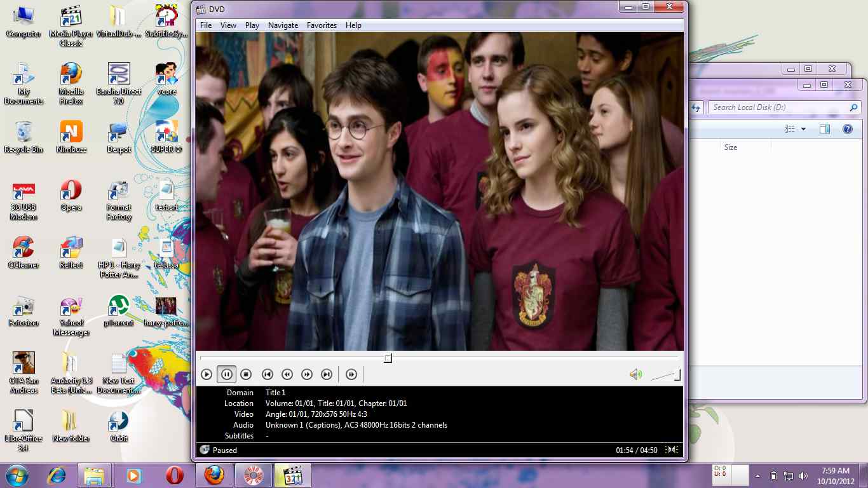Select the Nimbuzz desktop icon
Image resolution: width=868 pixels, height=488 pixels.
click(71, 137)
